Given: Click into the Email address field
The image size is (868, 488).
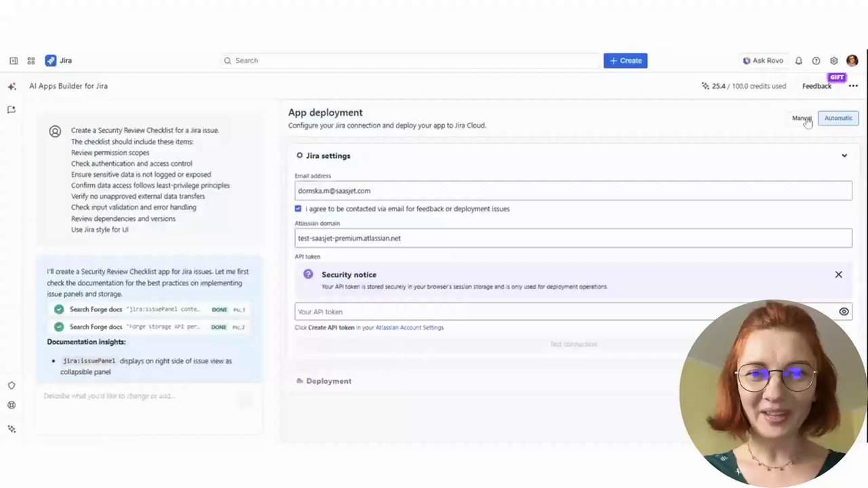Looking at the screenshot, I should 573,190.
